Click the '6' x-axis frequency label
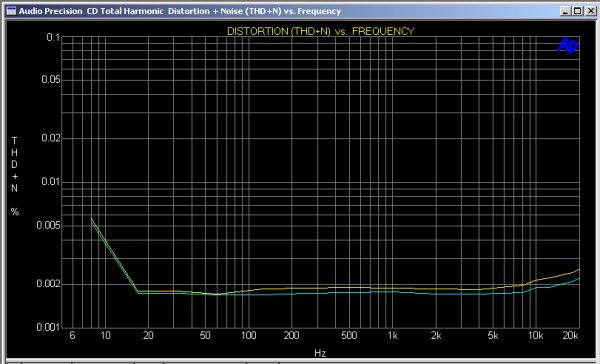The image size is (600, 364). [72, 336]
